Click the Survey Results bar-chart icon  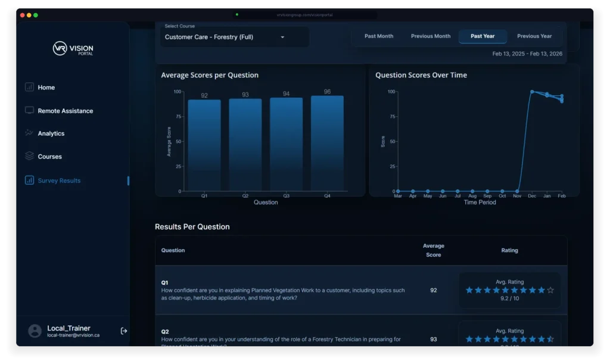[x=29, y=181]
